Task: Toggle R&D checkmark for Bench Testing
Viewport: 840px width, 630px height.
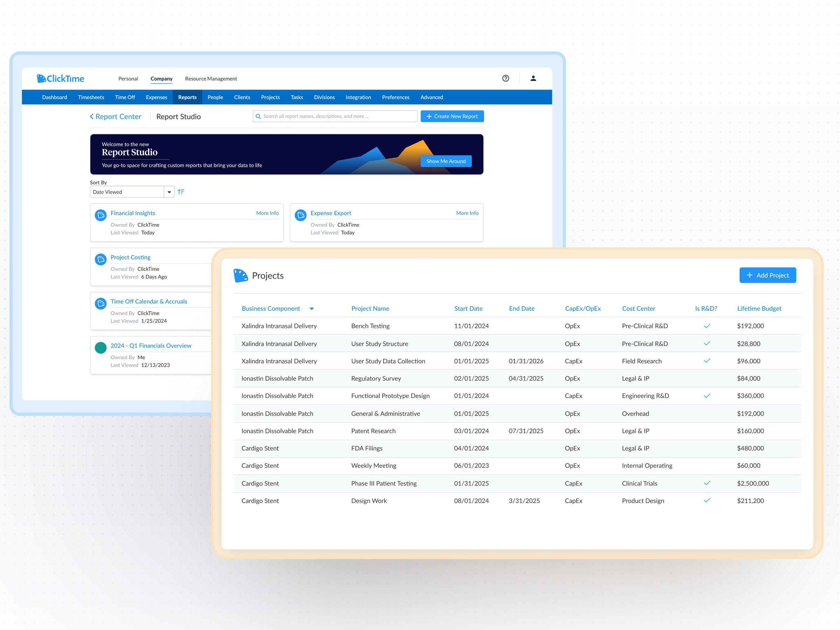Action: (707, 326)
